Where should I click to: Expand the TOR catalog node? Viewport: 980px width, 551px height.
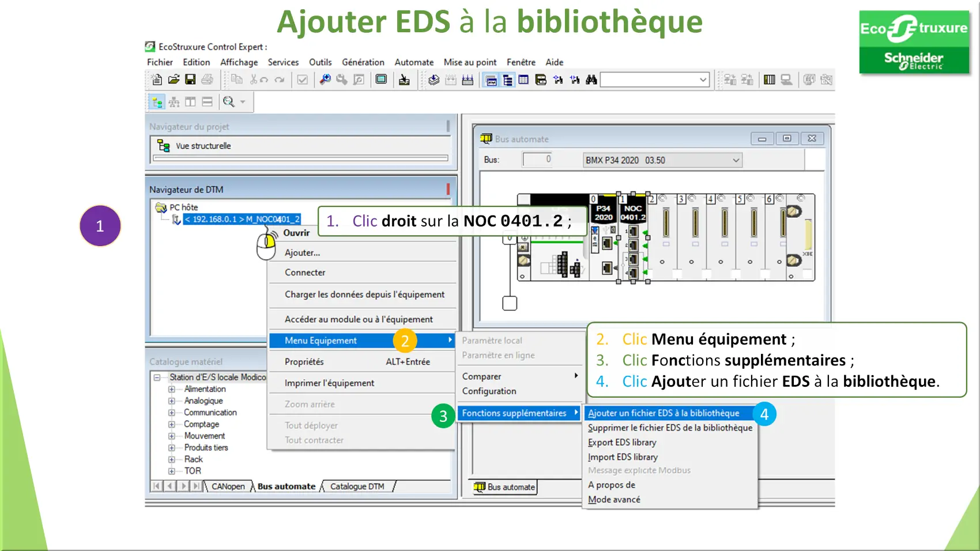click(171, 471)
